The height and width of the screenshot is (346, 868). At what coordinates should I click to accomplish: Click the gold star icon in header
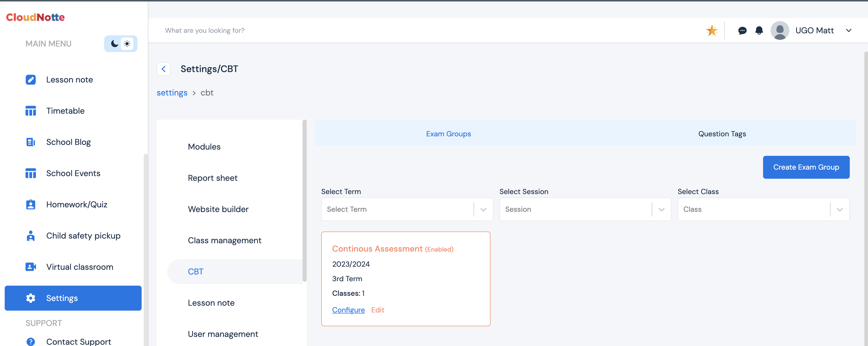pyautogui.click(x=712, y=31)
